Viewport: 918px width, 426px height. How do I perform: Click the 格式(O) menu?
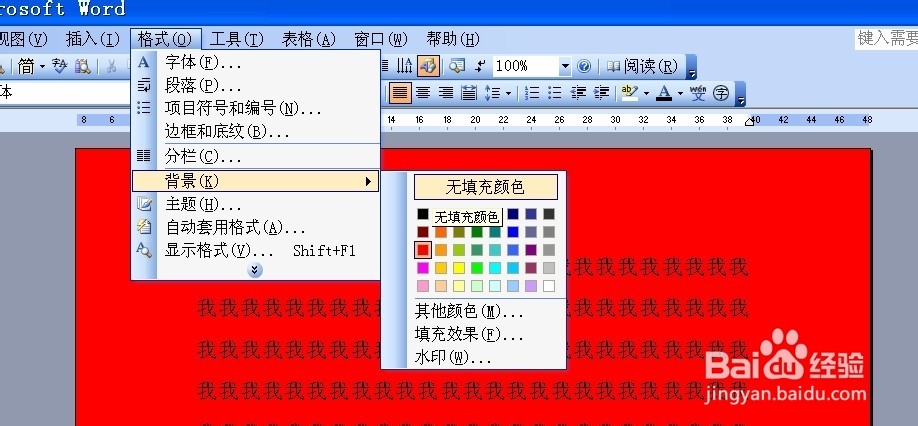(x=166, y=39)
